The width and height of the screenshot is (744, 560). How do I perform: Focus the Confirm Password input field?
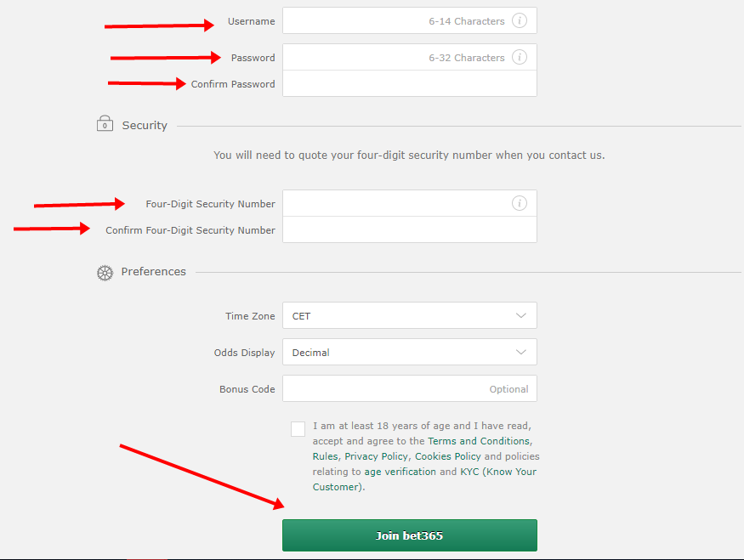point(410,83)
